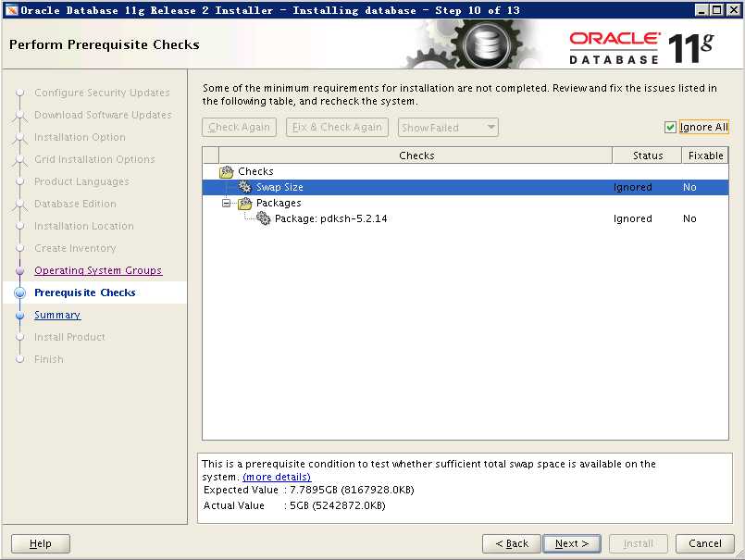Select the root Checks tree row
The image size is (745, 560).
[x=466, y=171]
